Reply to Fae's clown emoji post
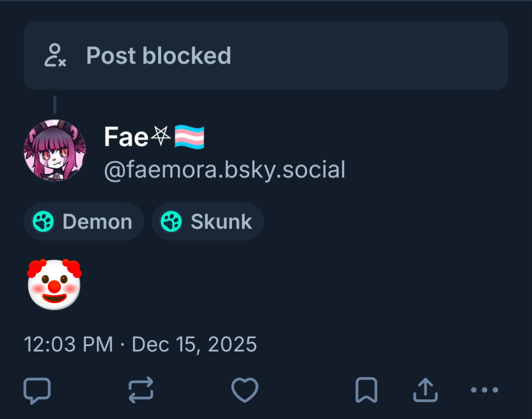This screenshot has height=419, width=532. pos(37,390)
